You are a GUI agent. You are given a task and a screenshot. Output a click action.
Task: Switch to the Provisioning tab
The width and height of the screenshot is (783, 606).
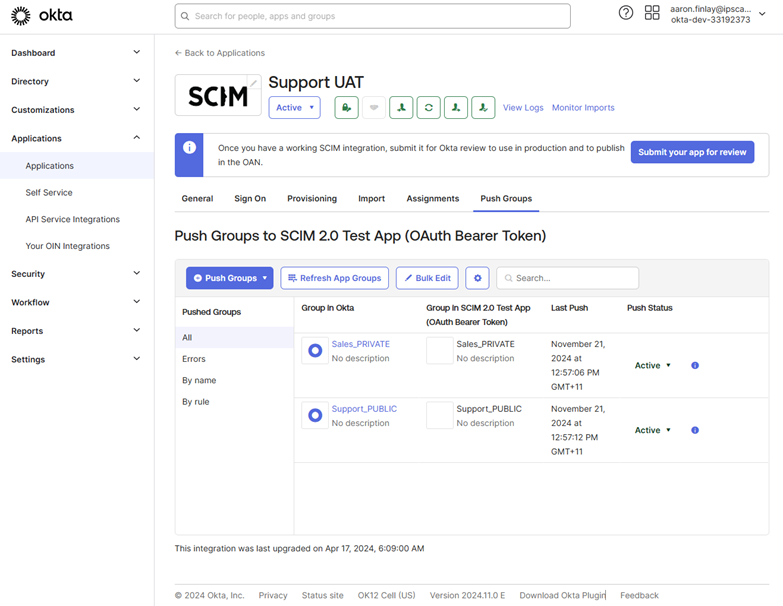[312, 199]
